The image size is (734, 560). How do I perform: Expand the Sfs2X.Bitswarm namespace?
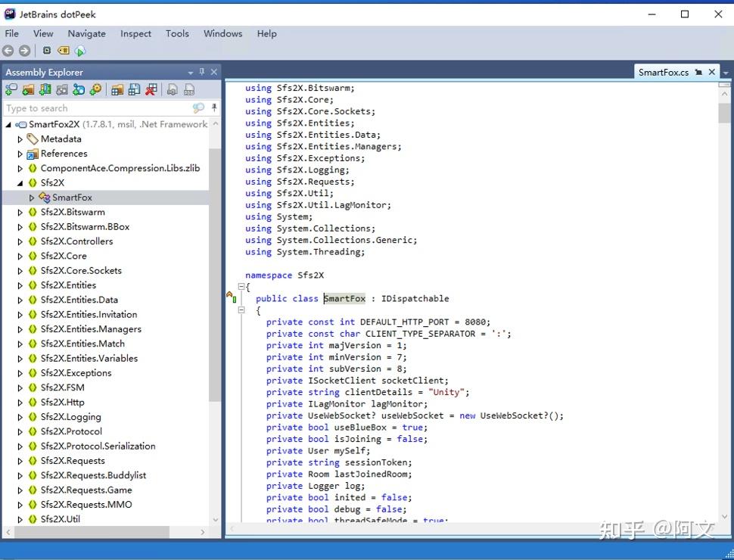click(x=20, y=213)
